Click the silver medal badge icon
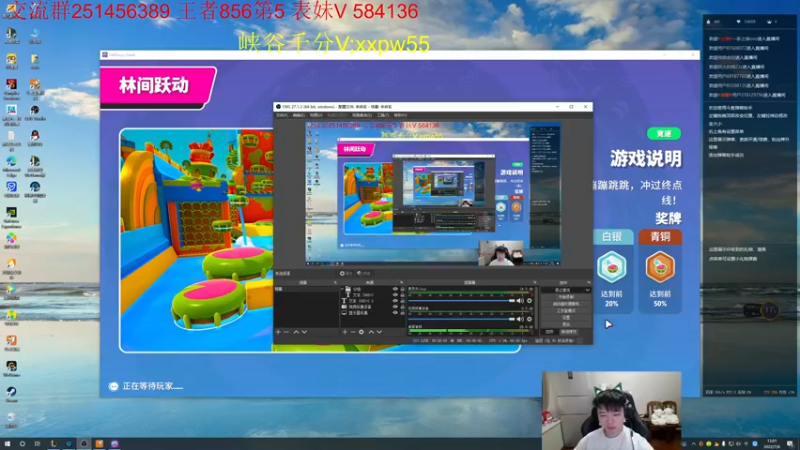 click(x=611, y=267)
